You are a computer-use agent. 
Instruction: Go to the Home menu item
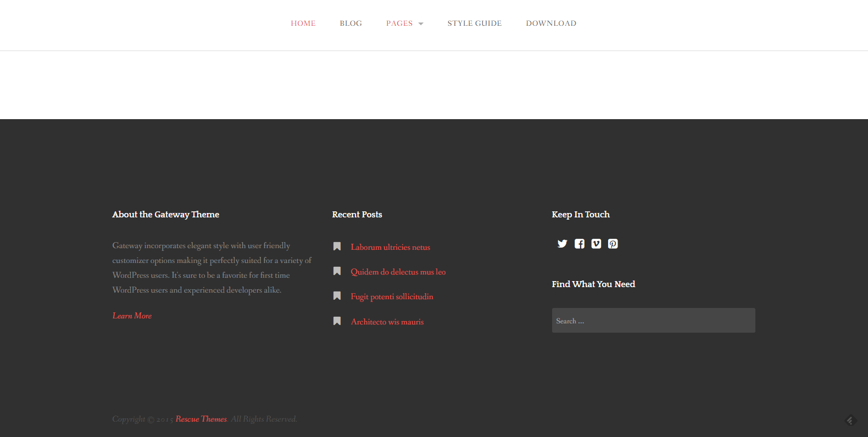tap(303, 23)
